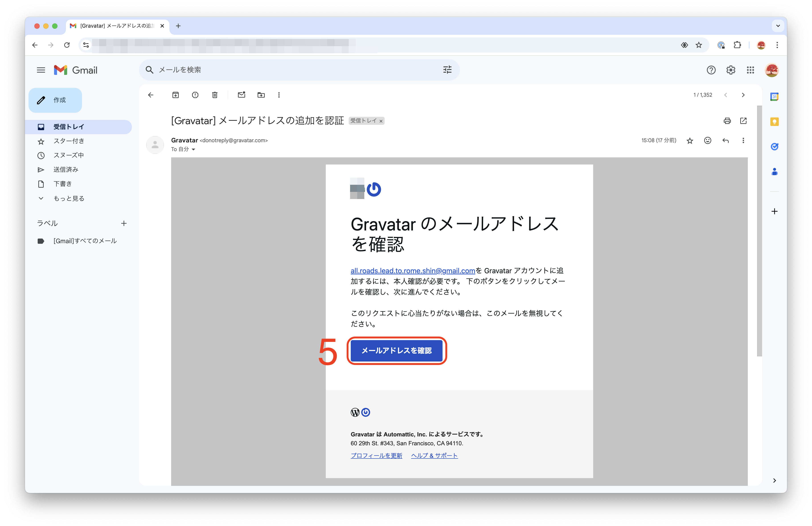Click sender avatar of Gravatar
This screenshot has height=526, width=812.
(x=155, y=145)
